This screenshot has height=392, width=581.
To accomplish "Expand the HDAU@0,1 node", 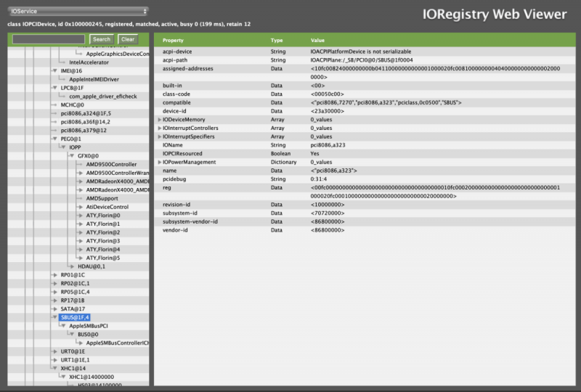I will 72,266.
